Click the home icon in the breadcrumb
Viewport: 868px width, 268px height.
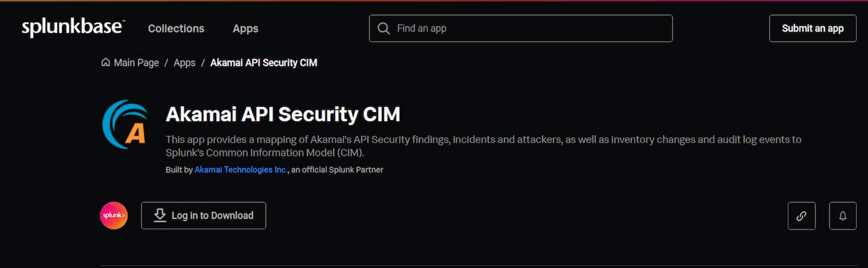click(105, 63)
